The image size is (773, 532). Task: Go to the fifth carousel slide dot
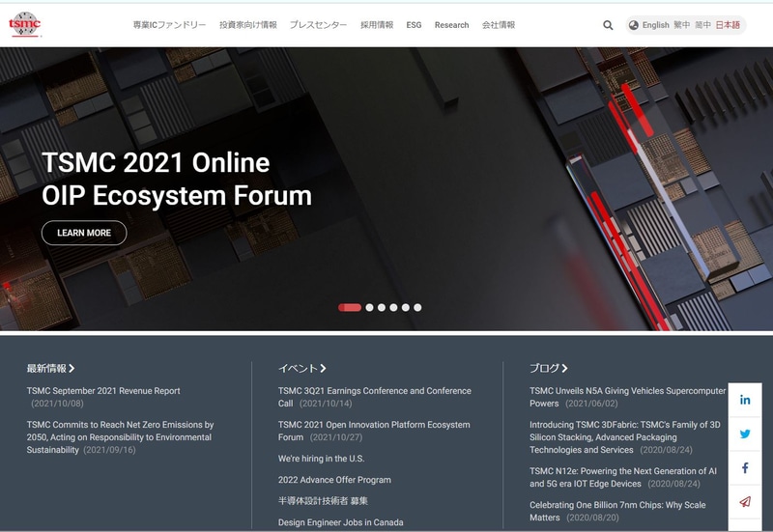click(405, 307)
